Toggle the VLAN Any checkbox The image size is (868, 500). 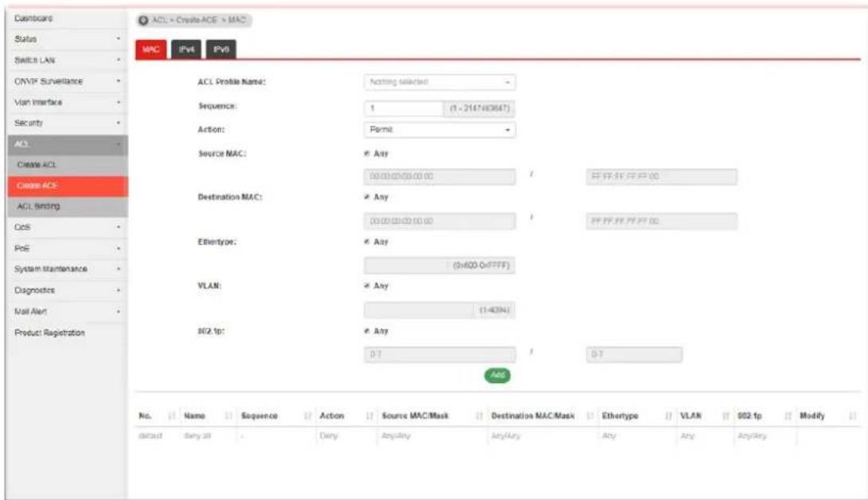click(366, 286)
